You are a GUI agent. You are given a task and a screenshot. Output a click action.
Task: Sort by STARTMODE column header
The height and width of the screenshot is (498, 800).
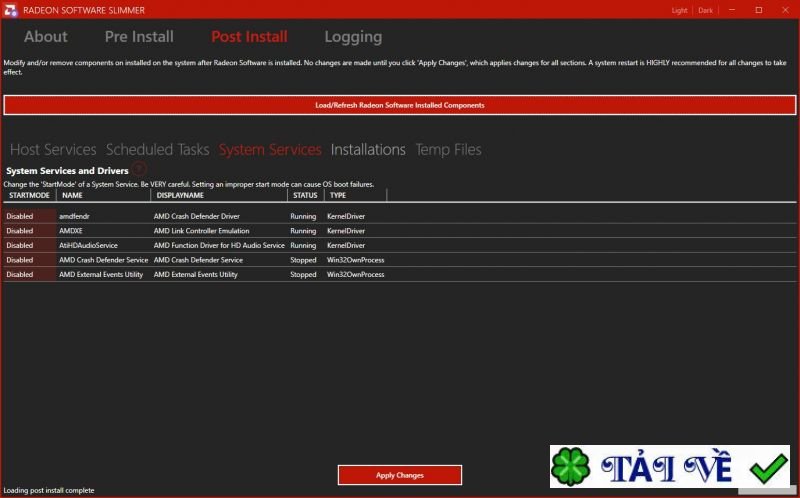tap(30, 195)
